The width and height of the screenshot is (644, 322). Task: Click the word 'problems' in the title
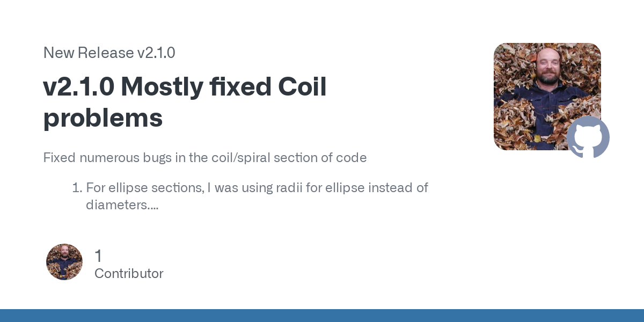click(x=103, y=118)
